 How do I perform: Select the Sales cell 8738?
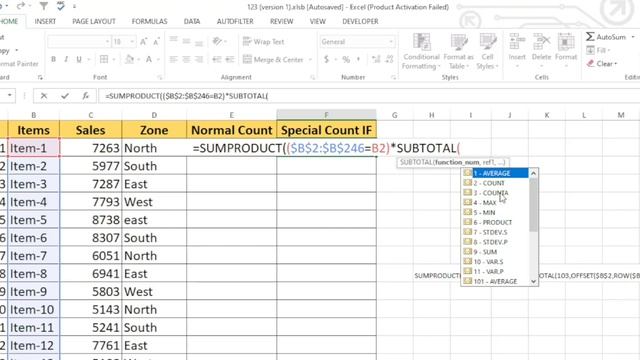(91, 220)
